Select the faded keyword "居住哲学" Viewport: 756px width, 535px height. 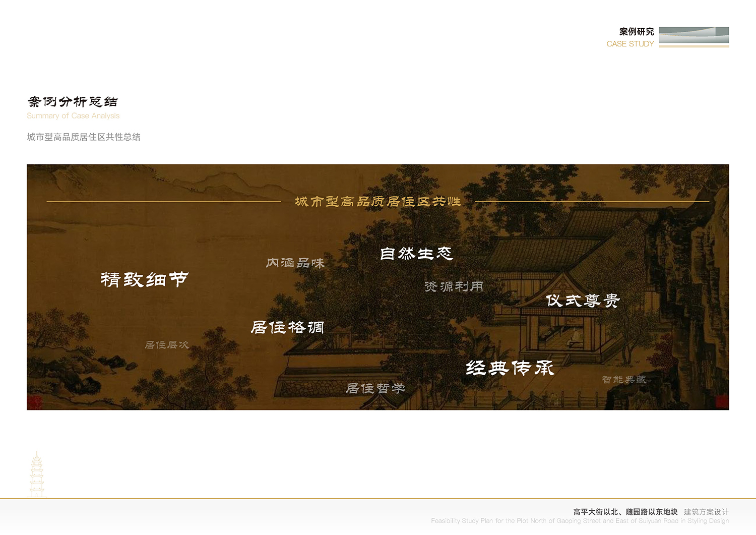[x=375, y=388]
